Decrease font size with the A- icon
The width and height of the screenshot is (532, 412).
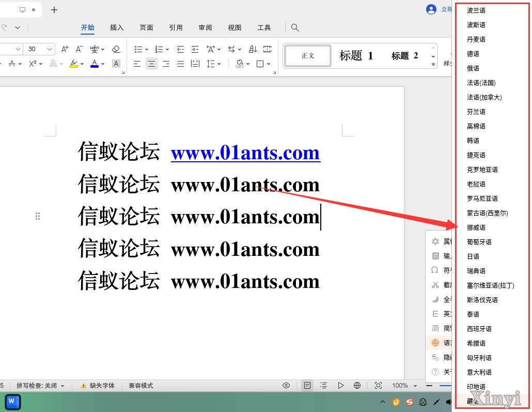click(79, 49)
